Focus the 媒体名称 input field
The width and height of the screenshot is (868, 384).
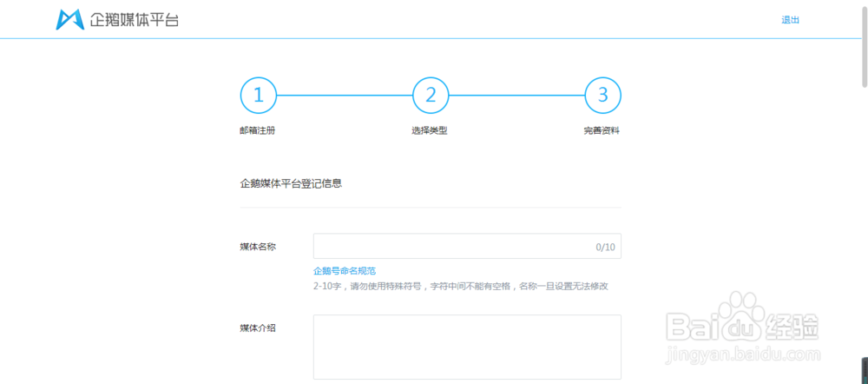(x=467, y=246)
